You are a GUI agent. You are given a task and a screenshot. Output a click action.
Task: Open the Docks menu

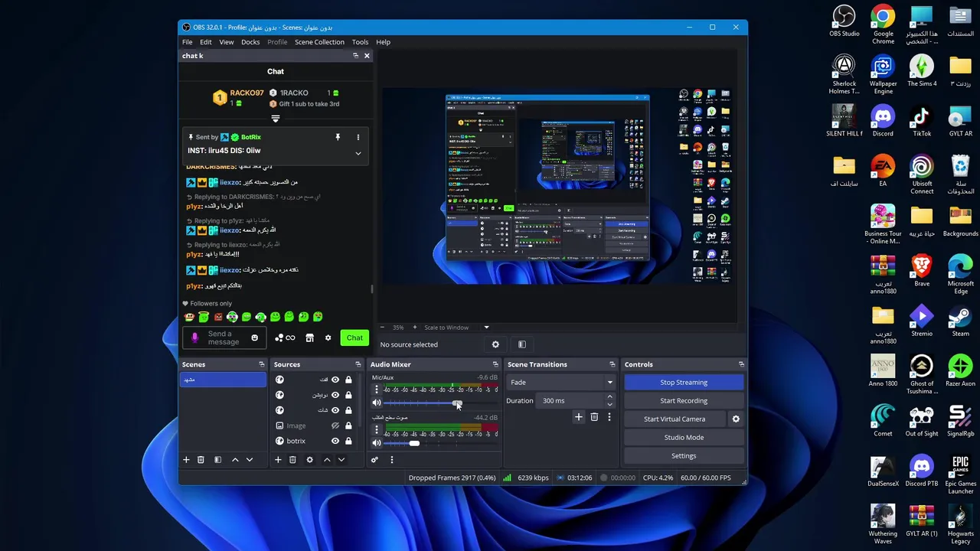(250, 42)
